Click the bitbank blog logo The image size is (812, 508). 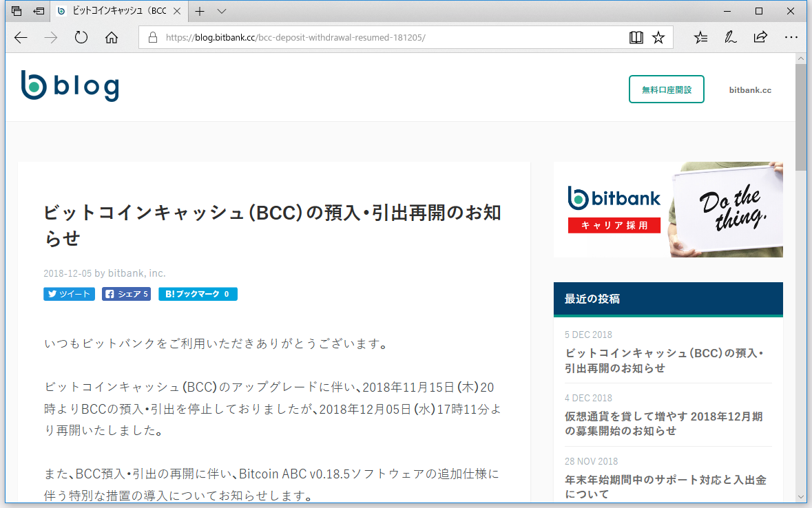70,85
